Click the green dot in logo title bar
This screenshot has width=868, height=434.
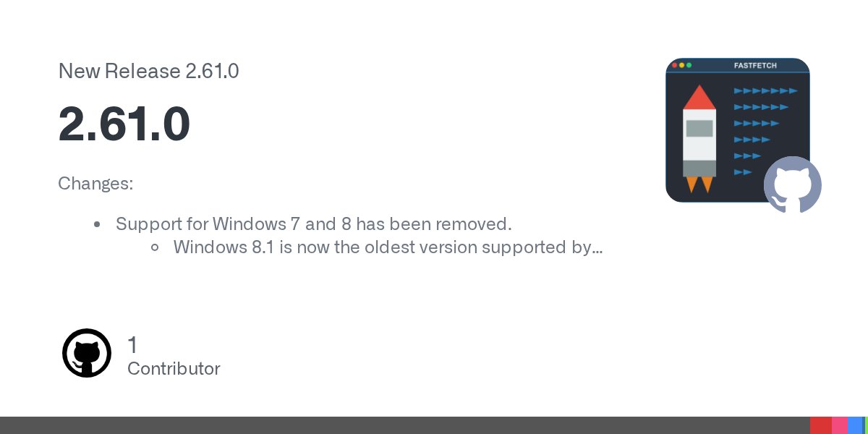click(689, 65)
